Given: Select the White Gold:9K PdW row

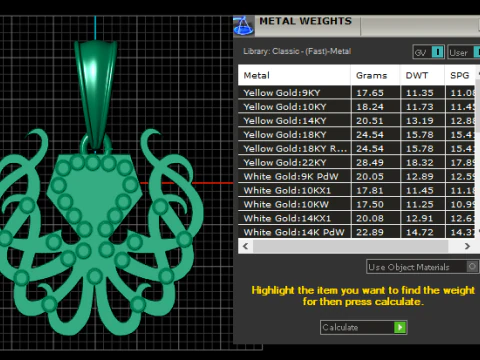Looking at the screenshot, I should pos(357,177).
